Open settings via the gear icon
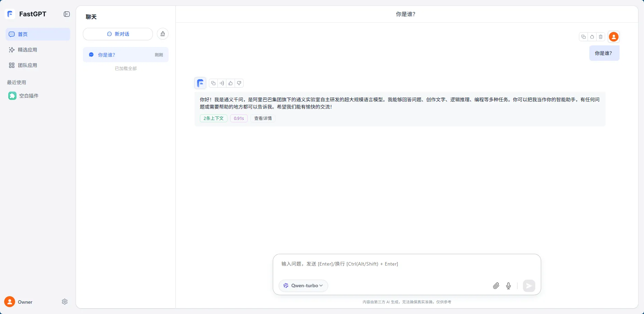Viewport: 644px width, 314px height. click(65, 302)
